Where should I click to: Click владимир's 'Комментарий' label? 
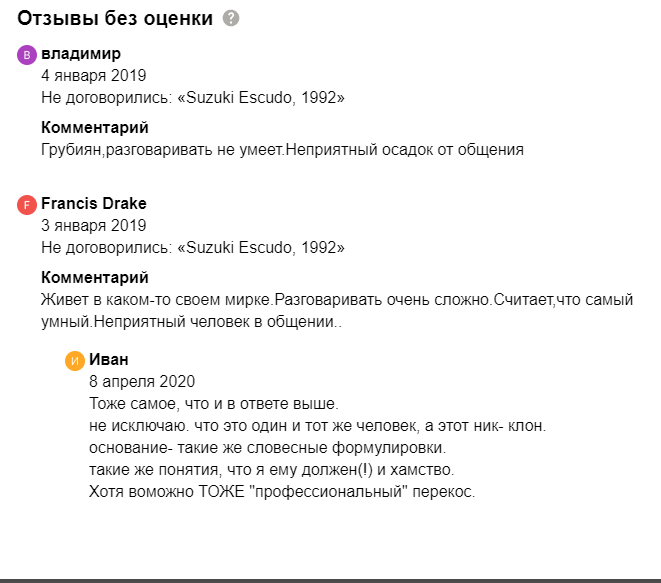pyautogui.click(x=95, y=127)
